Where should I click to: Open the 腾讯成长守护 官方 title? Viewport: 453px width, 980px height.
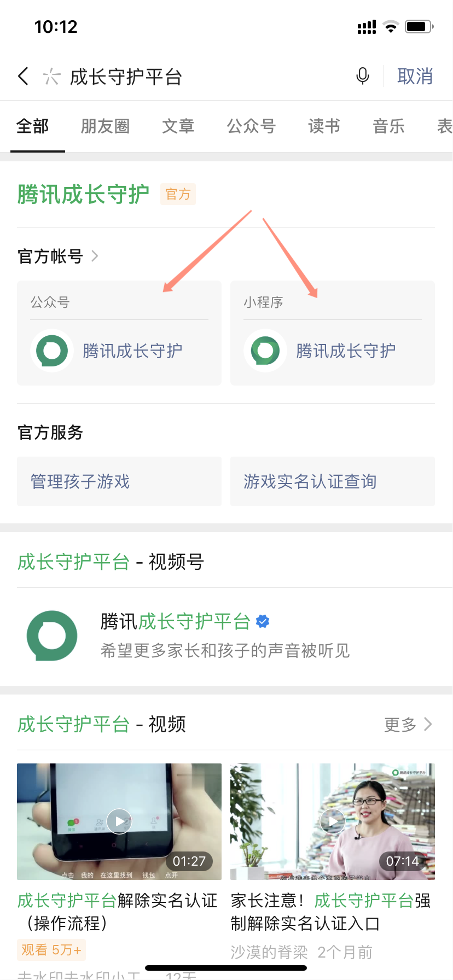pyautogui.click(x=83, y=194)
